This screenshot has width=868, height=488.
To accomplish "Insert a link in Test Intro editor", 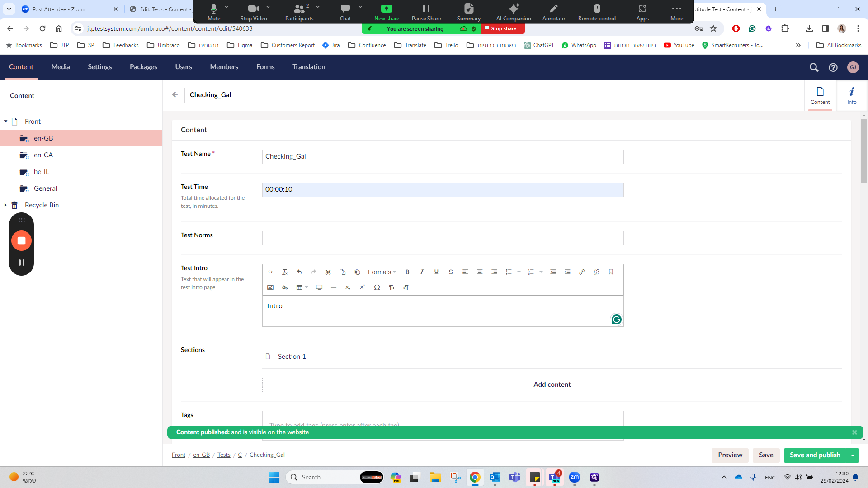I will click(582, 272).
